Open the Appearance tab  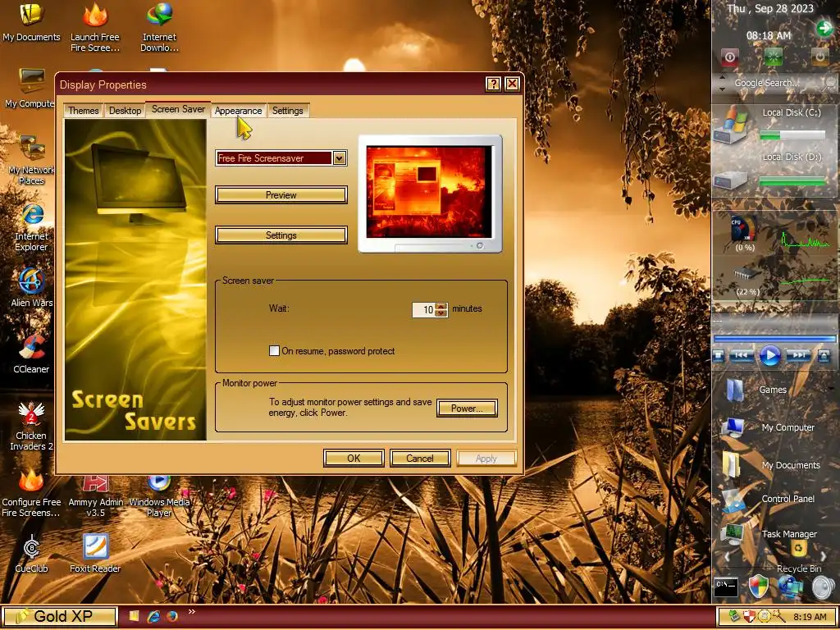pyautogui.click(x=239, y=111)
